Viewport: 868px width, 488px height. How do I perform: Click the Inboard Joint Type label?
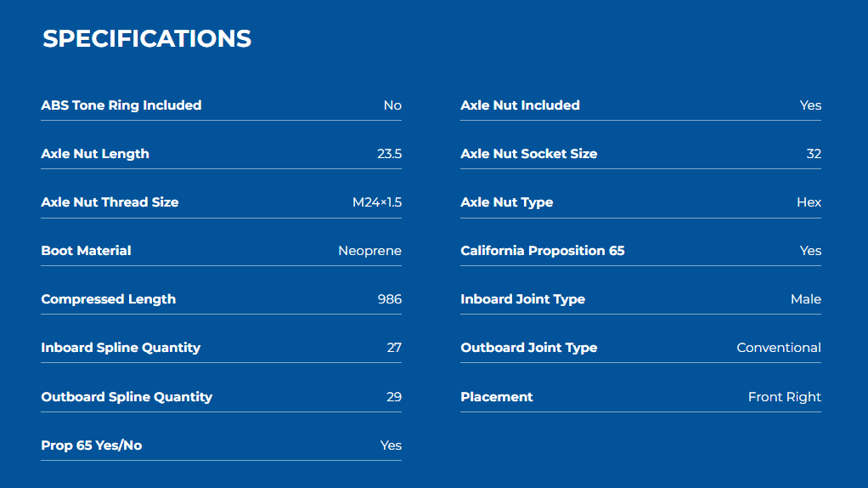coord(522,299)
